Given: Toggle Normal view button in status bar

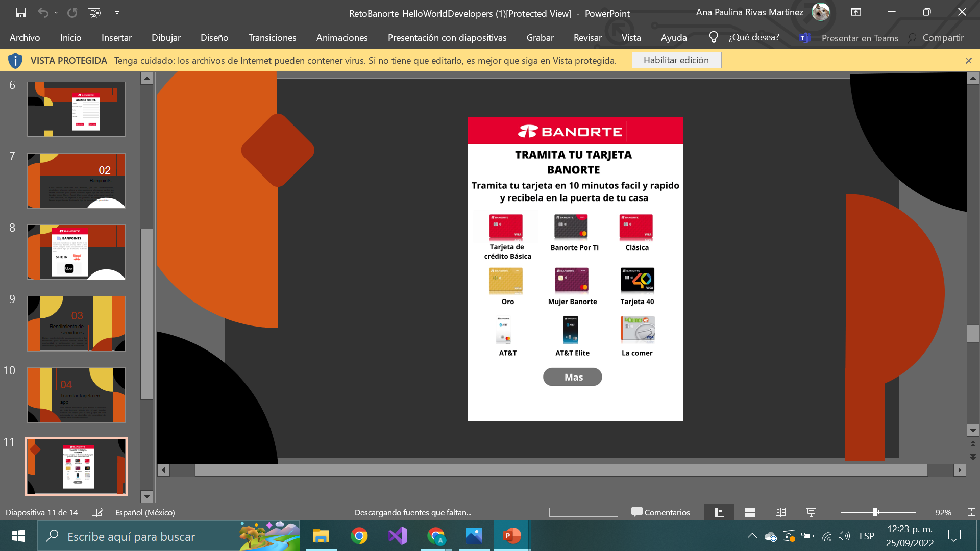Looking at the screenshot, I should pyautogui.click(x=719, y=512).
